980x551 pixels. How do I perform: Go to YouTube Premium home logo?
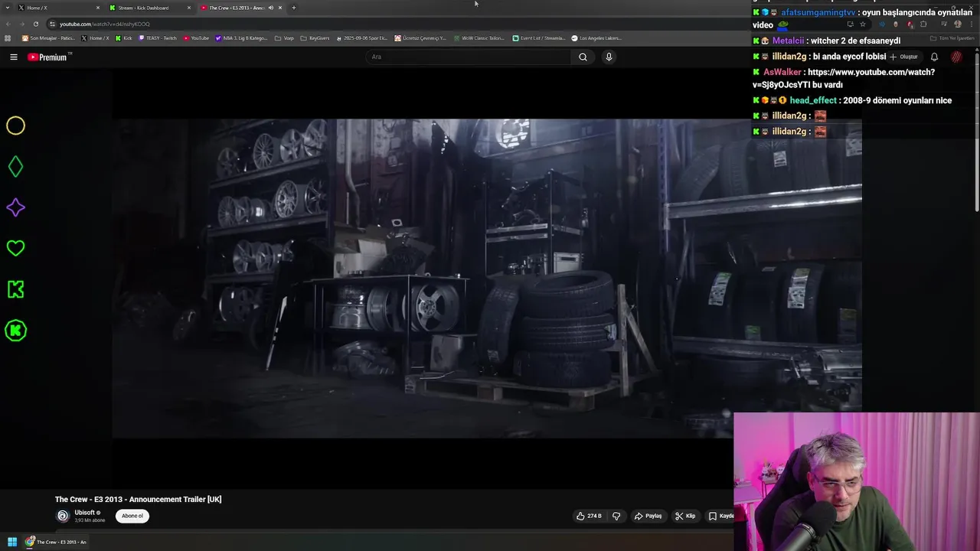(49, 57)
